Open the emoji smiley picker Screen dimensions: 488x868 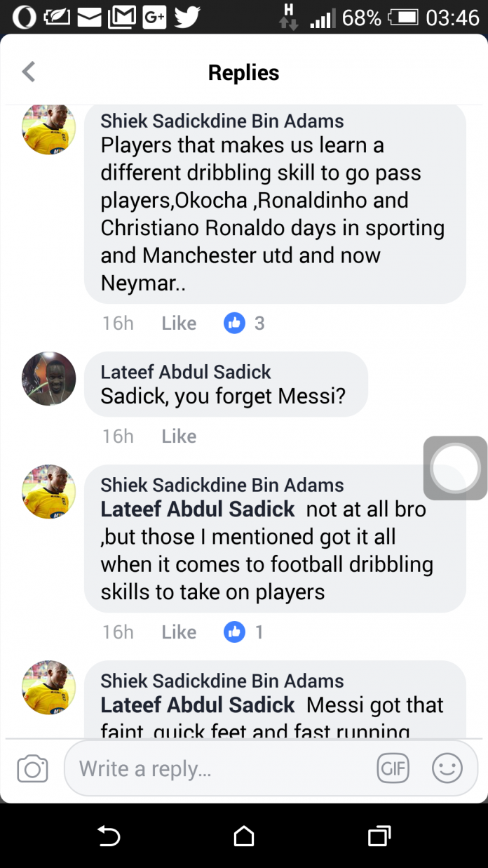(x=447, y=768)
